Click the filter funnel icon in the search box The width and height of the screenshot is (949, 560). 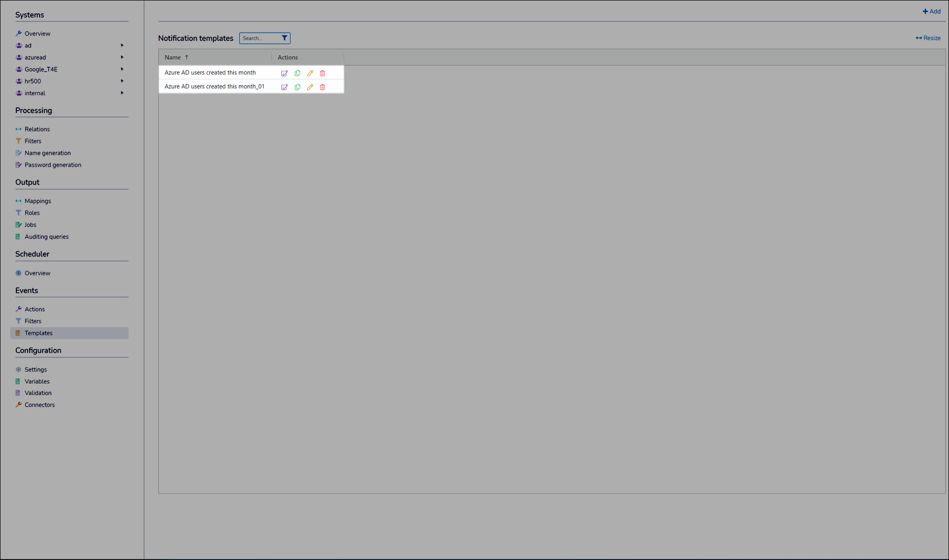(x=284, y=38)
